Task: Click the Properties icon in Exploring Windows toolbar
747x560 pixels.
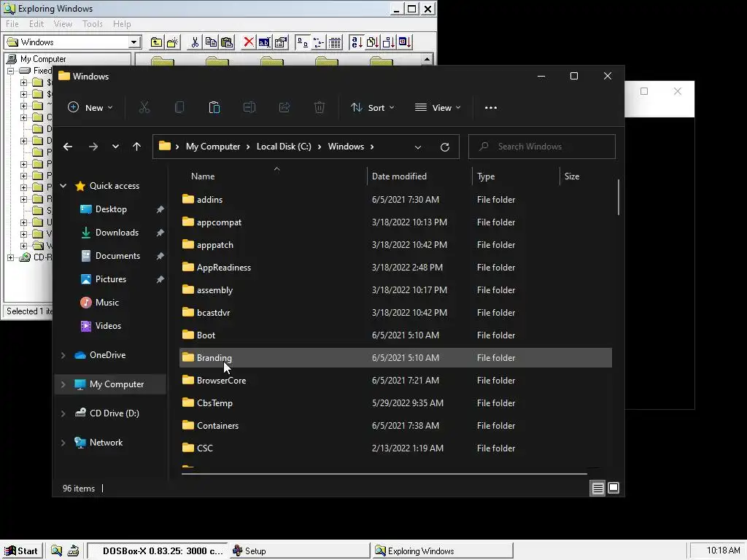Action: 281,42
